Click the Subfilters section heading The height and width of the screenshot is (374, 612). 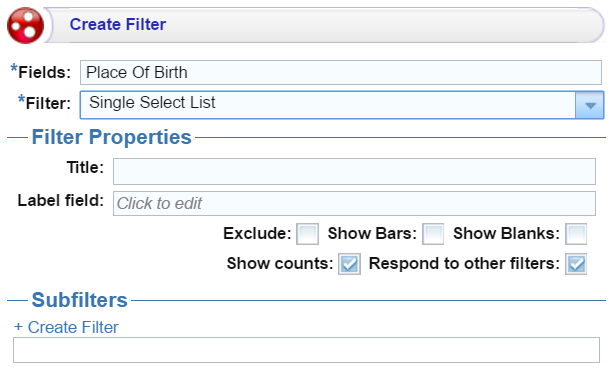(80, 300)
